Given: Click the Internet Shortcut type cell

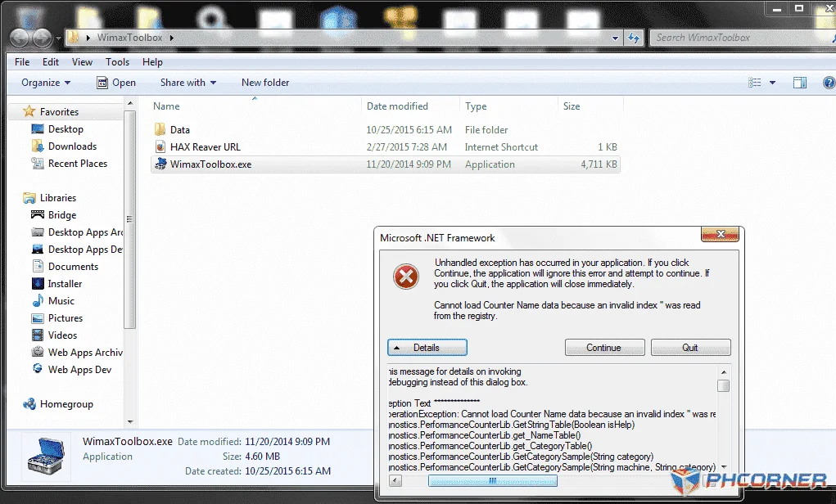Looking at the screenshot, I should point(501,147).
